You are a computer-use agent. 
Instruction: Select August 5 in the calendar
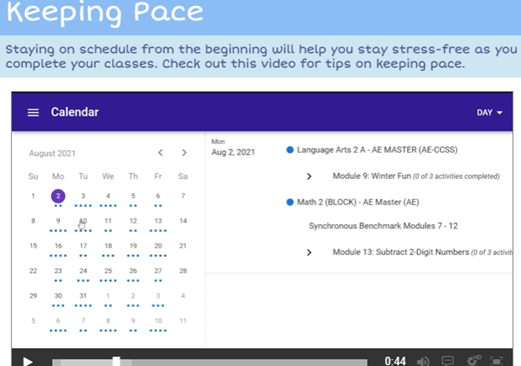click(133, 196)
